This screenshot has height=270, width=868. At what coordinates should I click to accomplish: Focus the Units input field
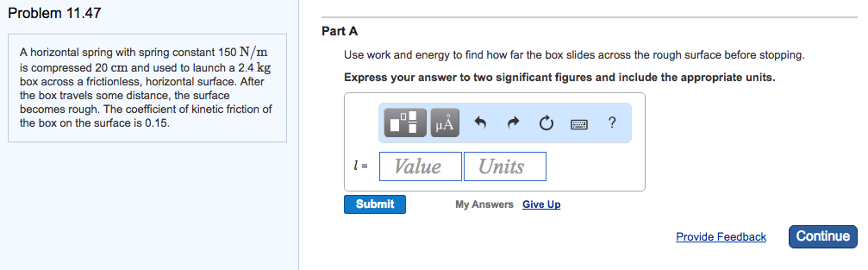[504, 166]
